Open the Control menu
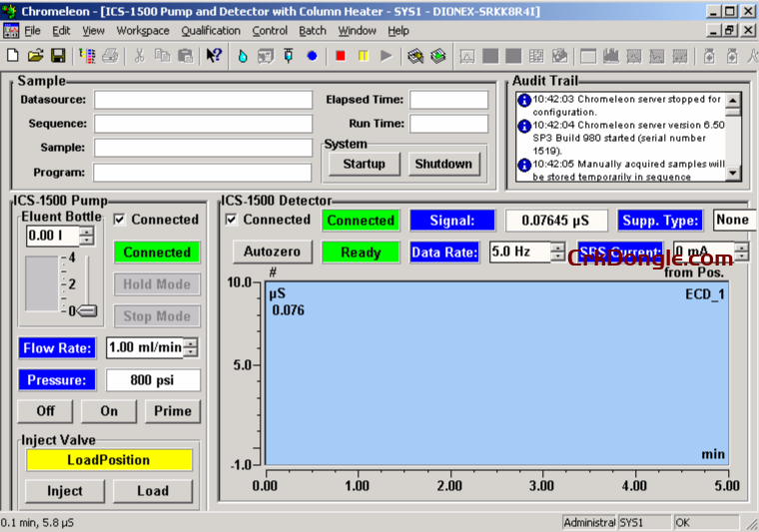This screenshot has height=532, width=759. click(x=270, y=31)
